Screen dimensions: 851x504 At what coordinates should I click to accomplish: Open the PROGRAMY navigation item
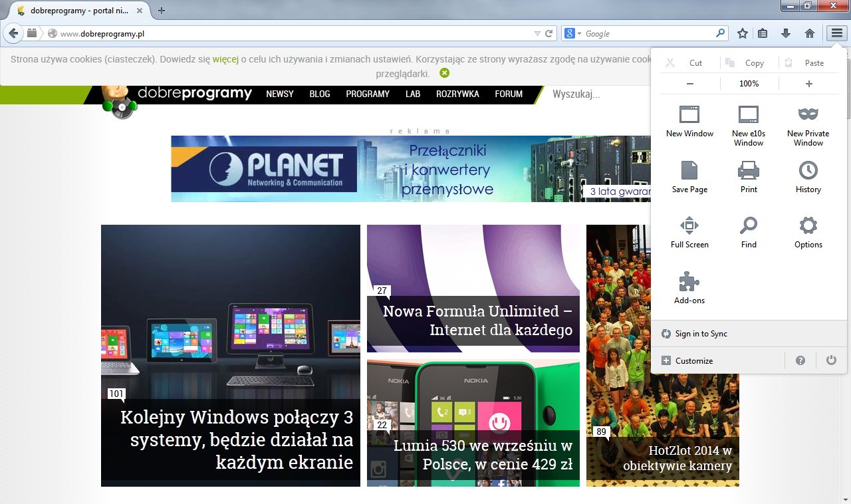[x=368, y=94]
